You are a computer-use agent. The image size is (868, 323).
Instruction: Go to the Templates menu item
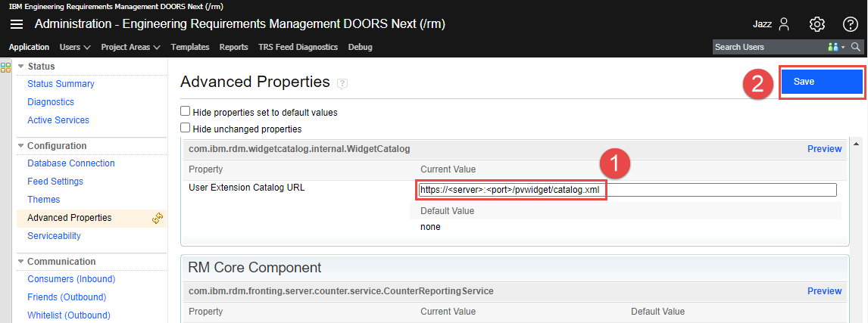coord(190,47)
